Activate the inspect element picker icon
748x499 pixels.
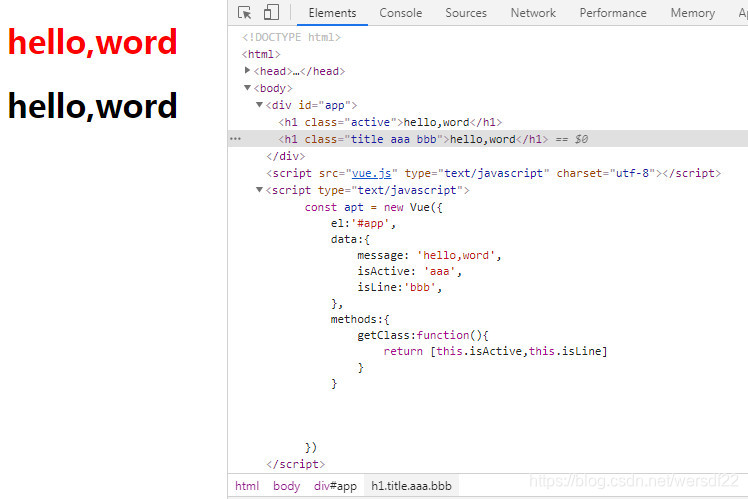tap(244, 12)
